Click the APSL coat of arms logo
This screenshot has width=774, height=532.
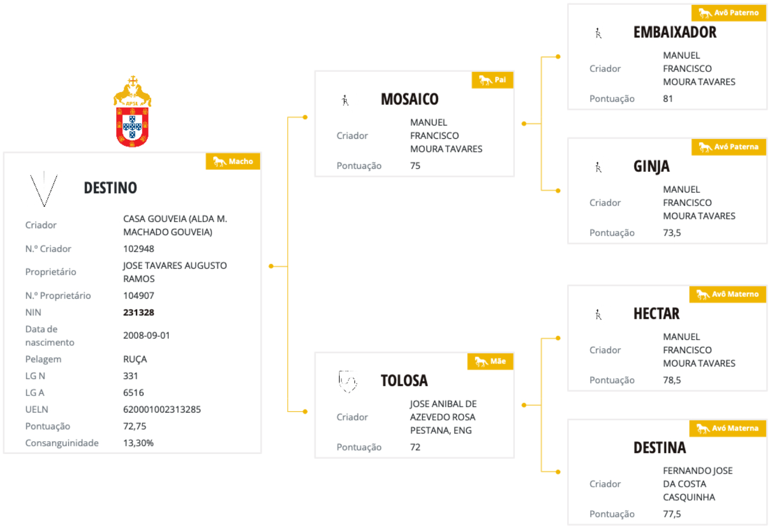point(132,112)
